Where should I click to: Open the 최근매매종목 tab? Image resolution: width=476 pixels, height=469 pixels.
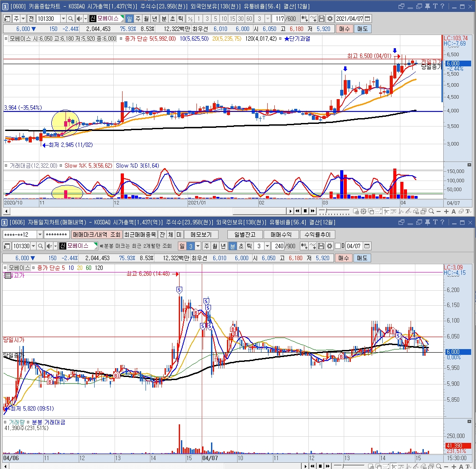(x=140, y=234)
